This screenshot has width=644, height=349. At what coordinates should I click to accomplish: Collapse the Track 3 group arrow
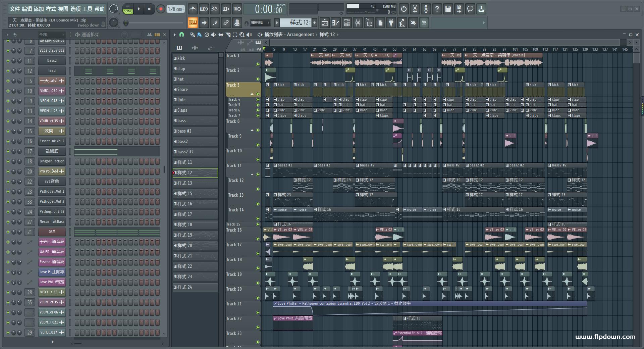click(252, 94)
